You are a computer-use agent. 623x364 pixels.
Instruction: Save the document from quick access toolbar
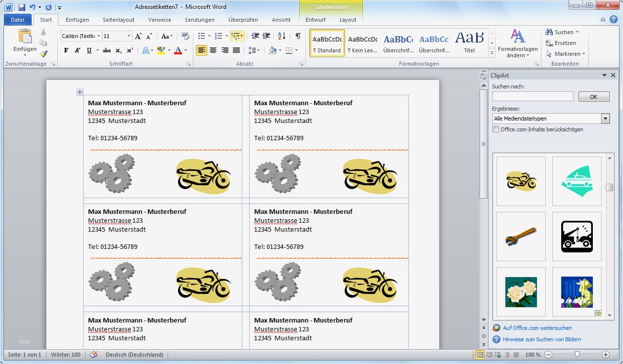(22, 7)
